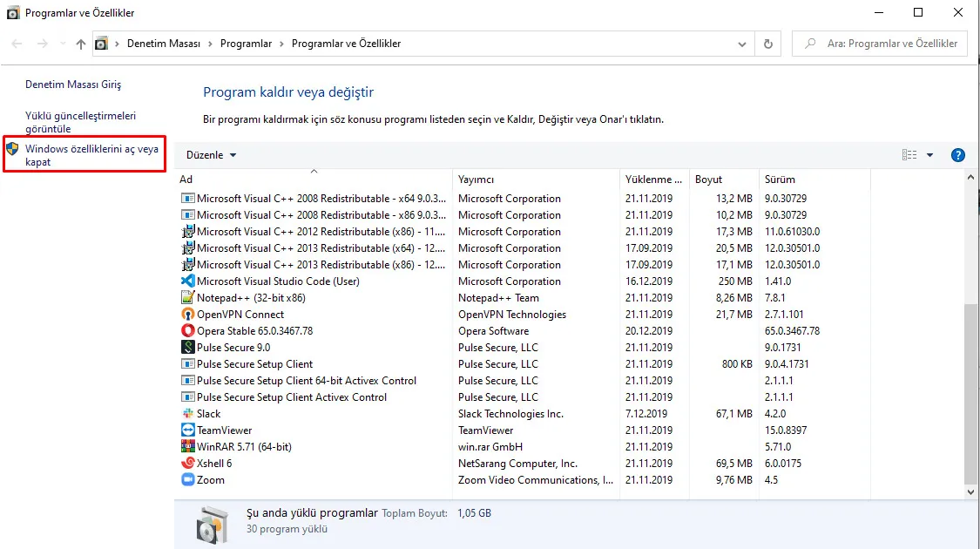Click the Pulse Secure Setup Client icon
This screenshot has width=980, height=549.
(187, 364)
